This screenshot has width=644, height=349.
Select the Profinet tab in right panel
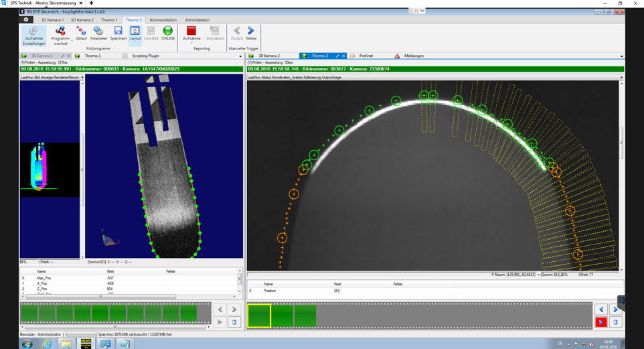point(366,56)
